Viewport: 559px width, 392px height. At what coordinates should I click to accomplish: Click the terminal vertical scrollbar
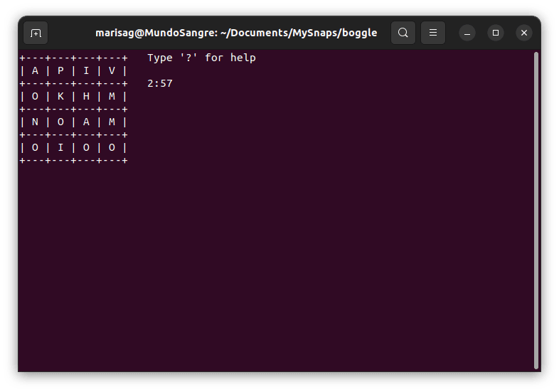[x=536, y=211]
